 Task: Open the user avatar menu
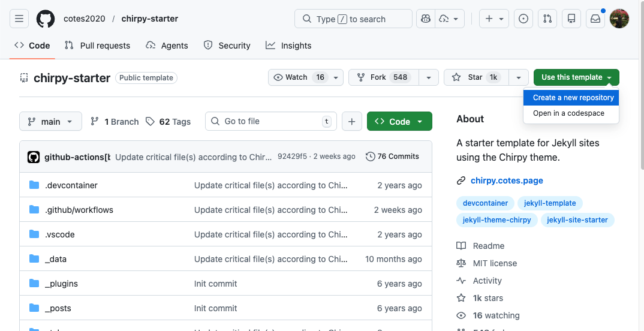pos(619,19)
